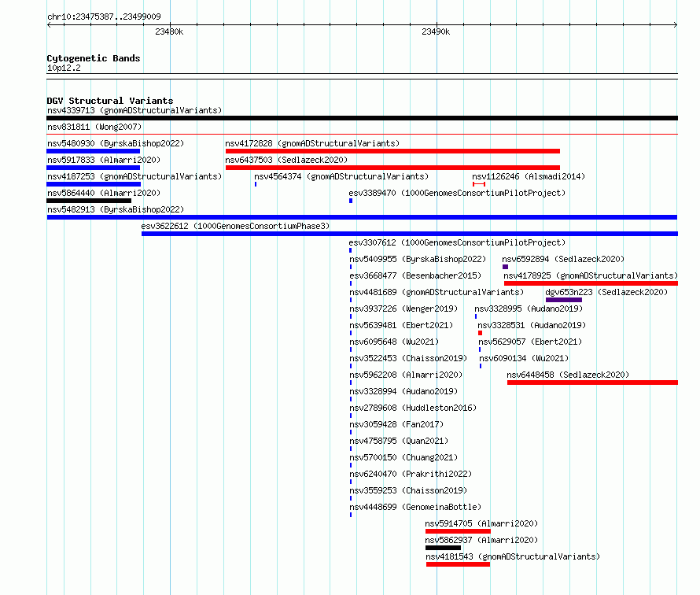Click the 23490k ruler position
The image size is (700, 595).
(x=436, y=31)
